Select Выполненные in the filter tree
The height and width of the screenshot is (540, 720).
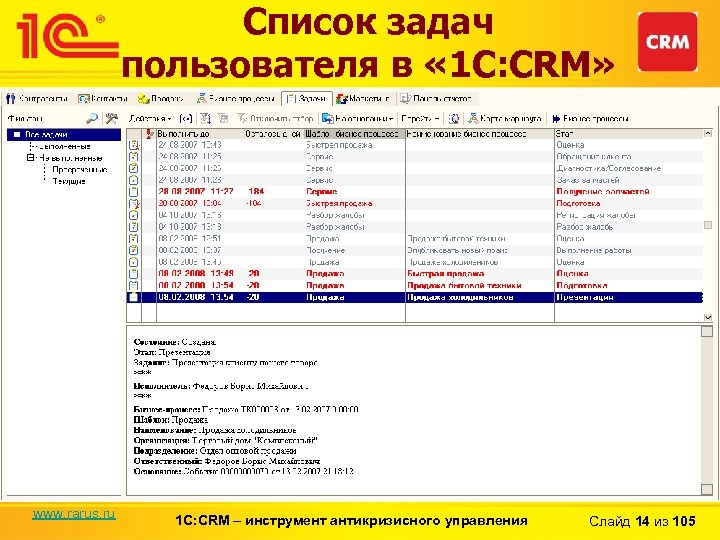point(65,146)
